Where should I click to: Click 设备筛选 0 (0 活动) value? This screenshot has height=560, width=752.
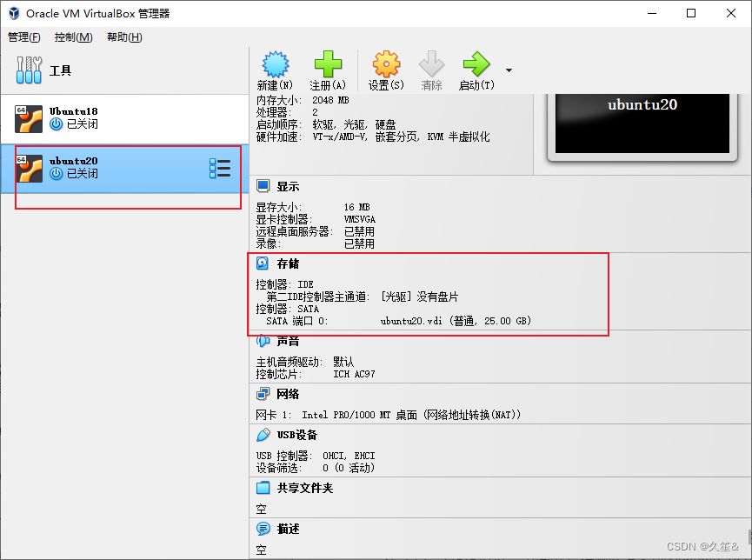tap(349, 468)
